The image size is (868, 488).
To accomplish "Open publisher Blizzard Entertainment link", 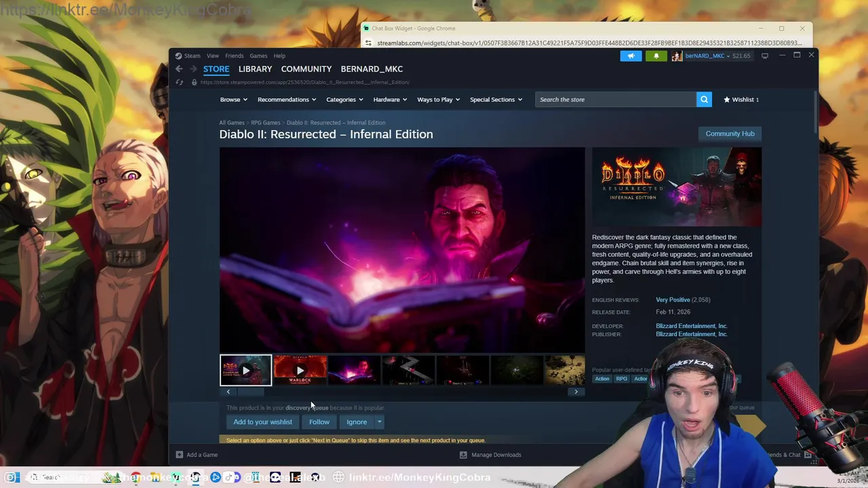I will 692,334.
